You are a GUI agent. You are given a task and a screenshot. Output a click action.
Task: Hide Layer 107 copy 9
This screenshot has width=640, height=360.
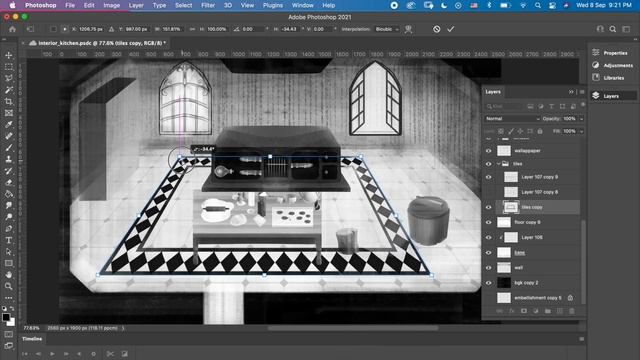coord(489,177)
